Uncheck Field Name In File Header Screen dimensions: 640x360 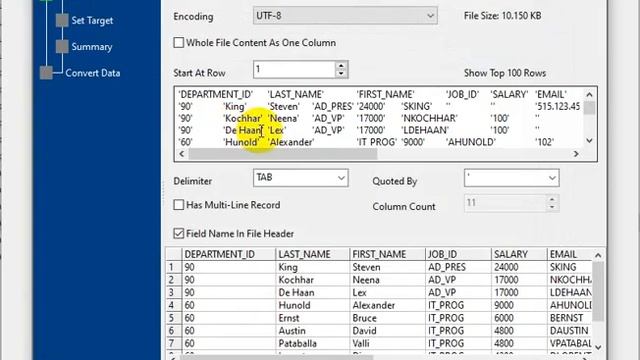pyautogui.click(x=178, y=233)
